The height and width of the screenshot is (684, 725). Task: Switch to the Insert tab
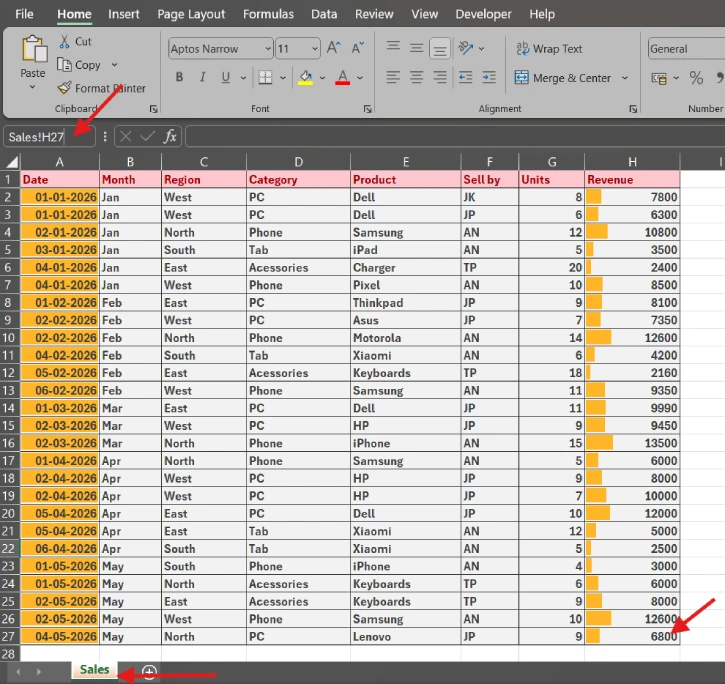point(123,14)
